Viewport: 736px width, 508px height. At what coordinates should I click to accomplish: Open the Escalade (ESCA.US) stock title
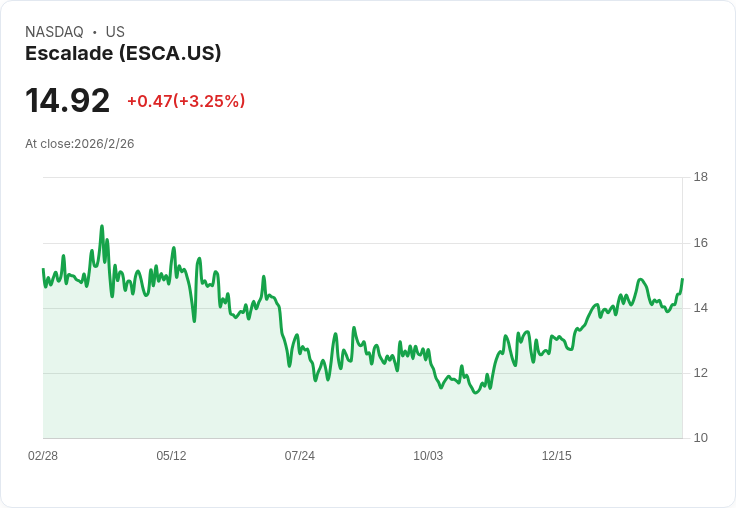point(123,54)
